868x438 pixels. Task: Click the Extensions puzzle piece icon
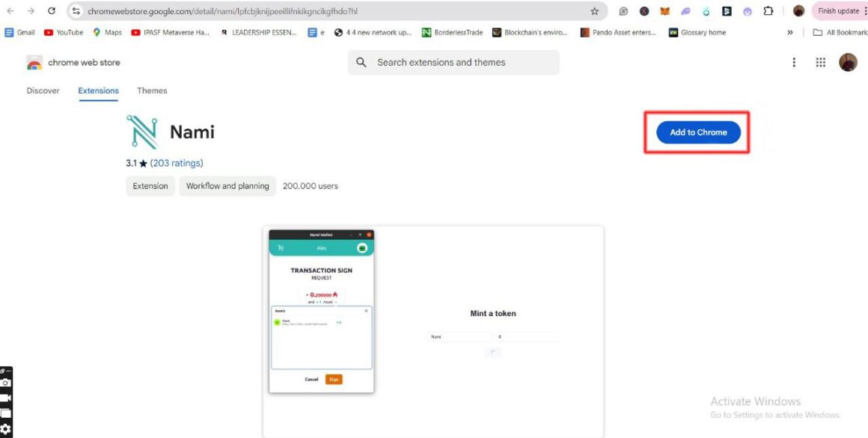(x=768, y=10)
